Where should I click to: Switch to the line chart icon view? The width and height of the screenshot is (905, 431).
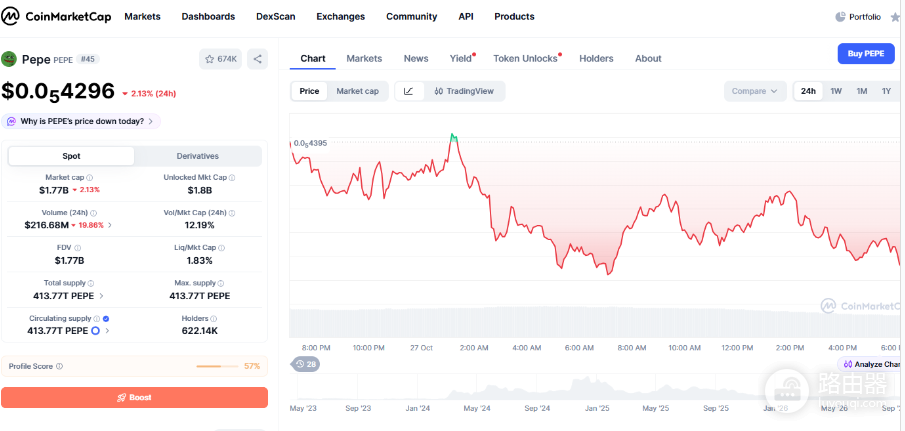point(409,91)
